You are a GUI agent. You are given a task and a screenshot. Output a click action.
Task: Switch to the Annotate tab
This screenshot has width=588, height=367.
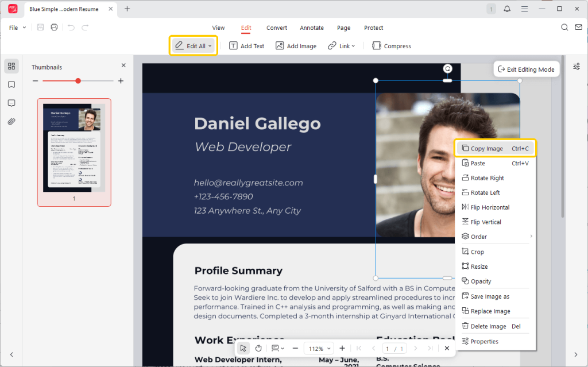click(312, 28)
